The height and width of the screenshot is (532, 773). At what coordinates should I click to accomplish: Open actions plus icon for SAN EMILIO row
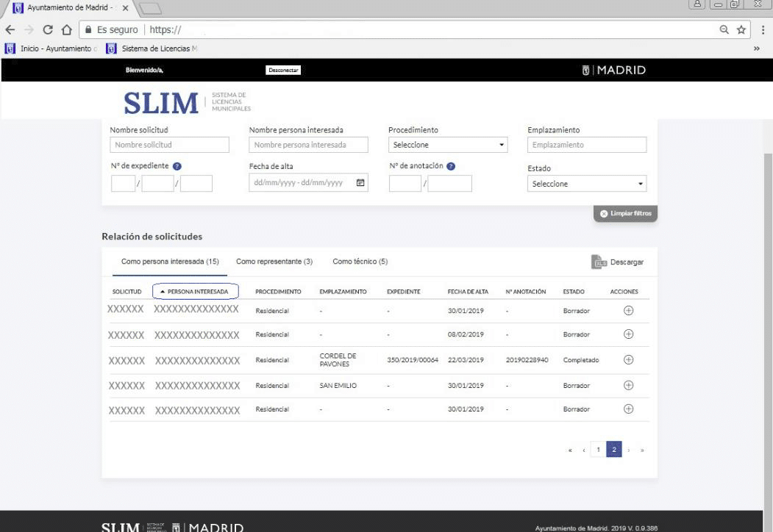628,386
